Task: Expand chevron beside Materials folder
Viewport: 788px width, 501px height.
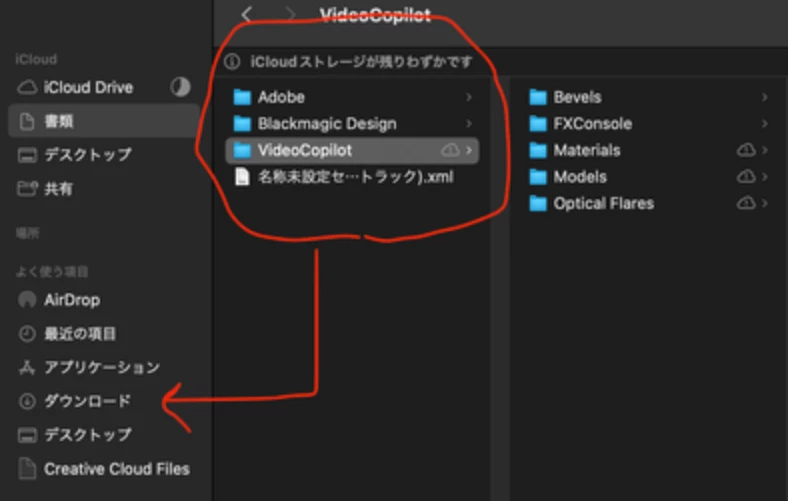Action: point(764,150)
